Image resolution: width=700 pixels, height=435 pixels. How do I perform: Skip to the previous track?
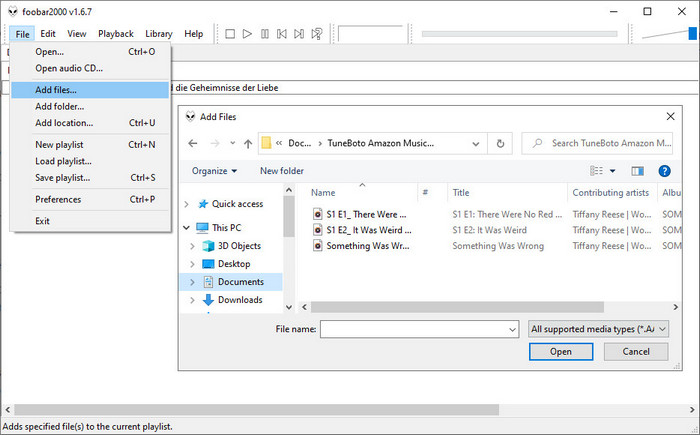[282, 34]
